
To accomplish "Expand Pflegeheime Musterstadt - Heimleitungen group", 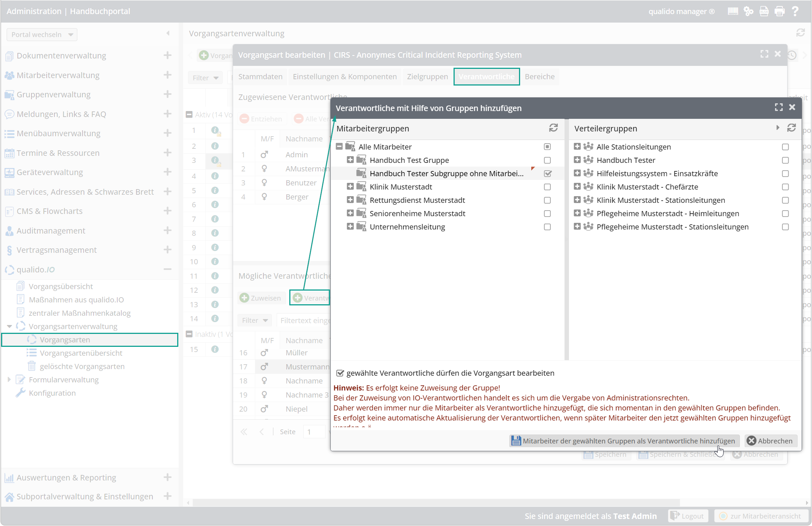I will coord(577,213).
